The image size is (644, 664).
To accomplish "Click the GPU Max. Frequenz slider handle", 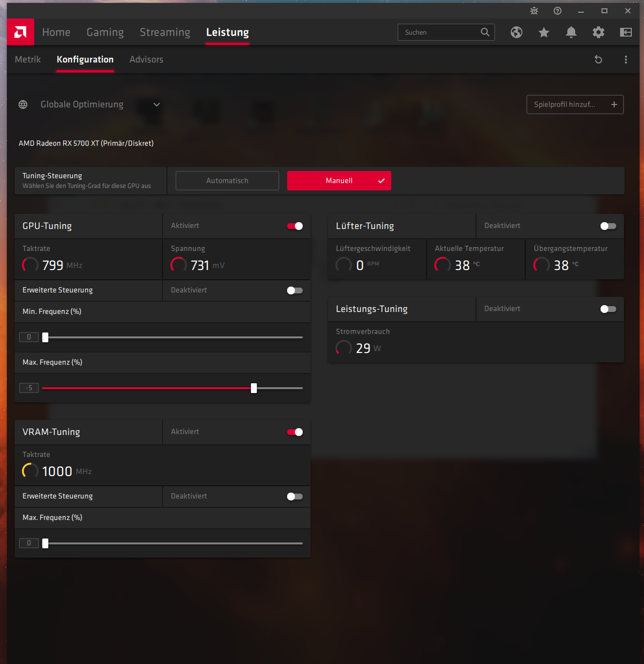I will coord(254,388).
